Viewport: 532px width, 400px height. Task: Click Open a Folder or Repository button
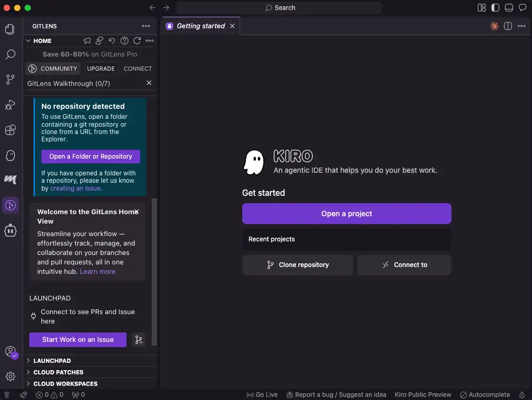(90, 156)
